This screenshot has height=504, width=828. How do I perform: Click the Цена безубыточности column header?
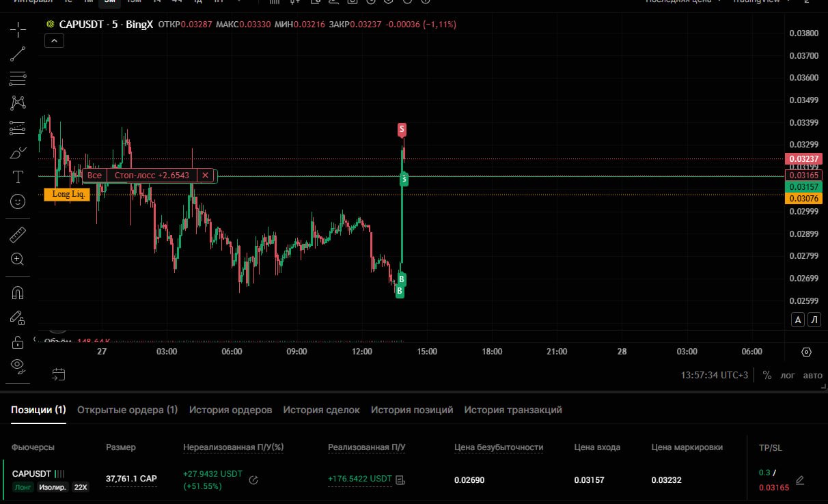[499, 447]
